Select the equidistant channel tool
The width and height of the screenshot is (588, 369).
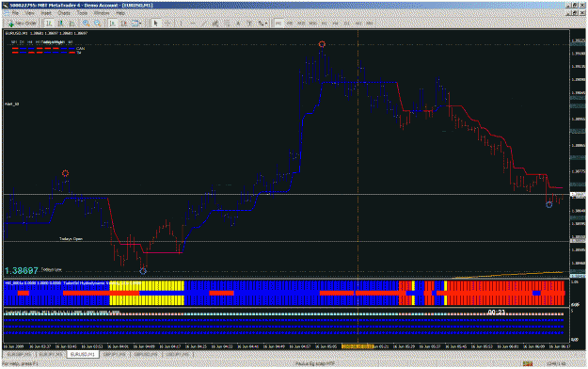215,24
